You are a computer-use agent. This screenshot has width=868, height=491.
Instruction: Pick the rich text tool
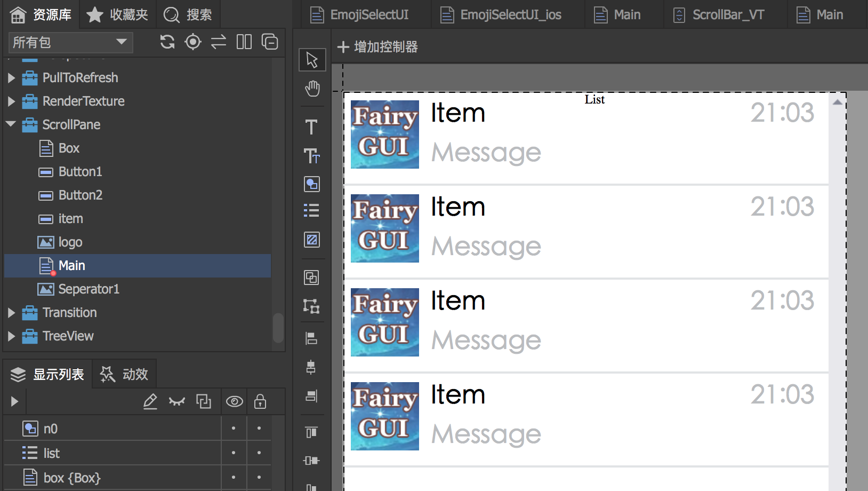[311, 156]
